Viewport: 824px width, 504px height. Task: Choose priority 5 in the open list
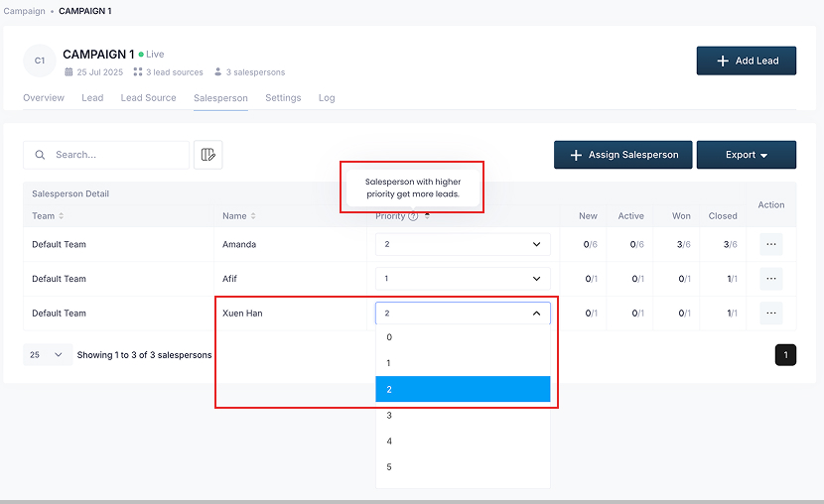click(x=463, y=466)
